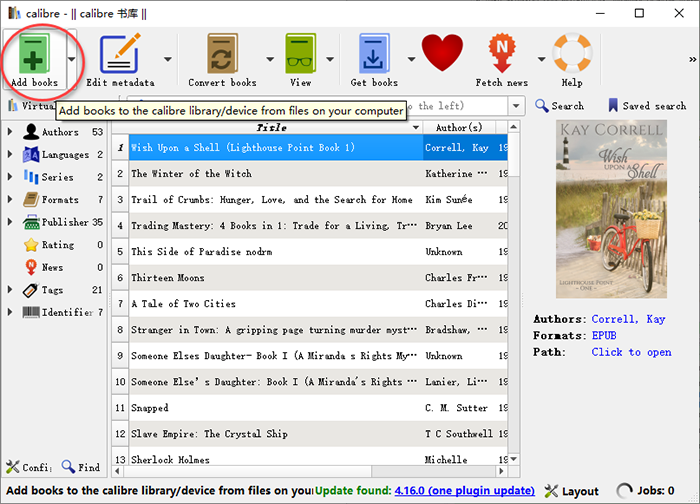The width and height of the screenshot is (700, 504).
Task: Select 'Slave Empire: The Crystal Ship'
Action: tap(309, 434)
